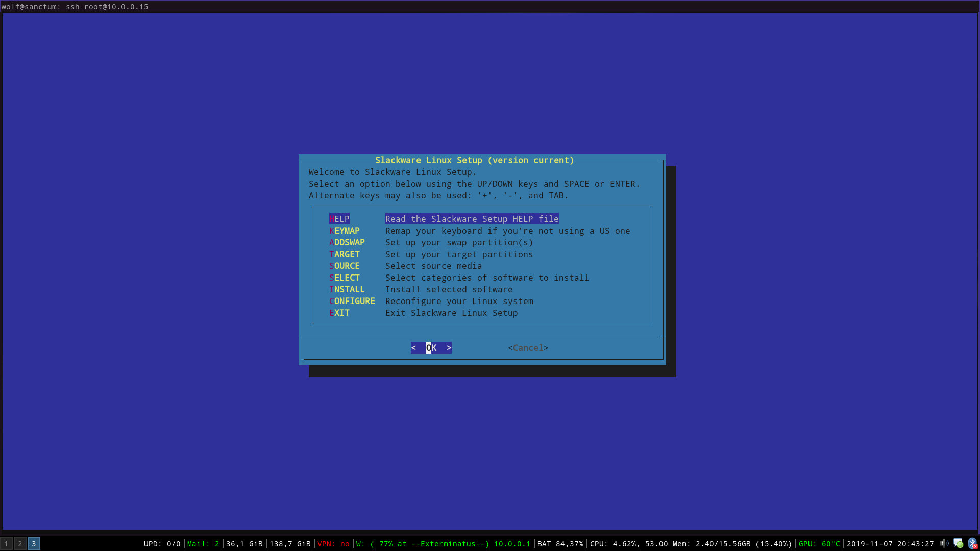Click 'Select source media' text

[x=434, y=266]
